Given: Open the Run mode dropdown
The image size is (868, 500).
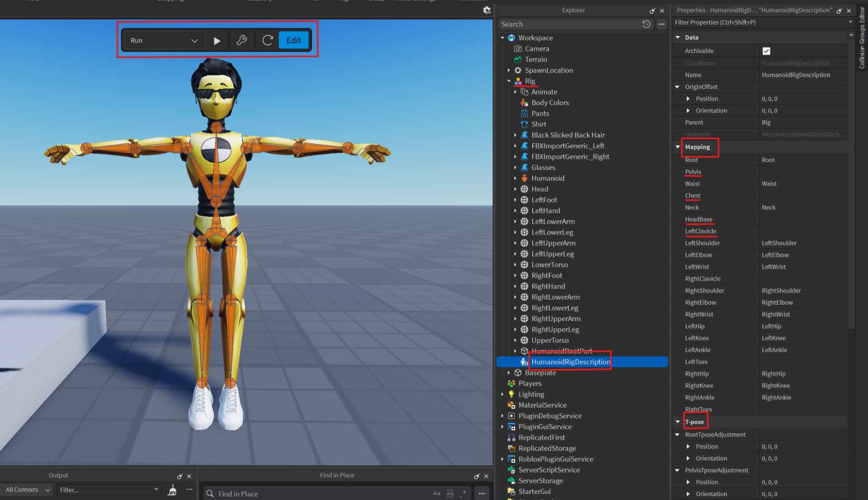Looking at the screenshot, I should click(x=194, y=40).
